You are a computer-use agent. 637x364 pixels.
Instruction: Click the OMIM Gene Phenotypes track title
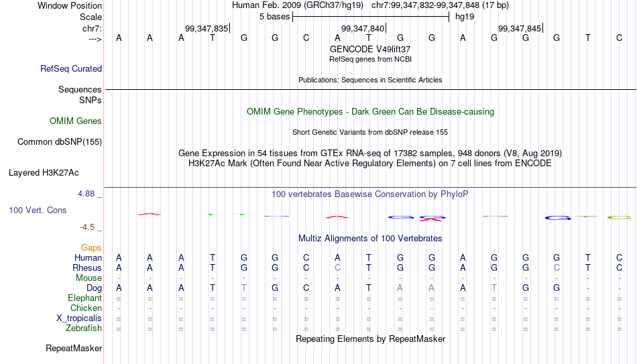pos(370,112)
